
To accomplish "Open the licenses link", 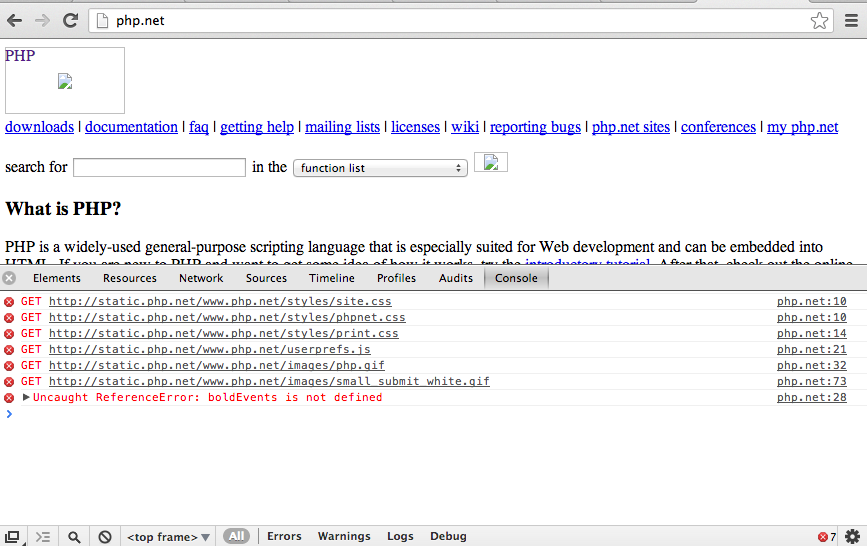I will [416, 127].
